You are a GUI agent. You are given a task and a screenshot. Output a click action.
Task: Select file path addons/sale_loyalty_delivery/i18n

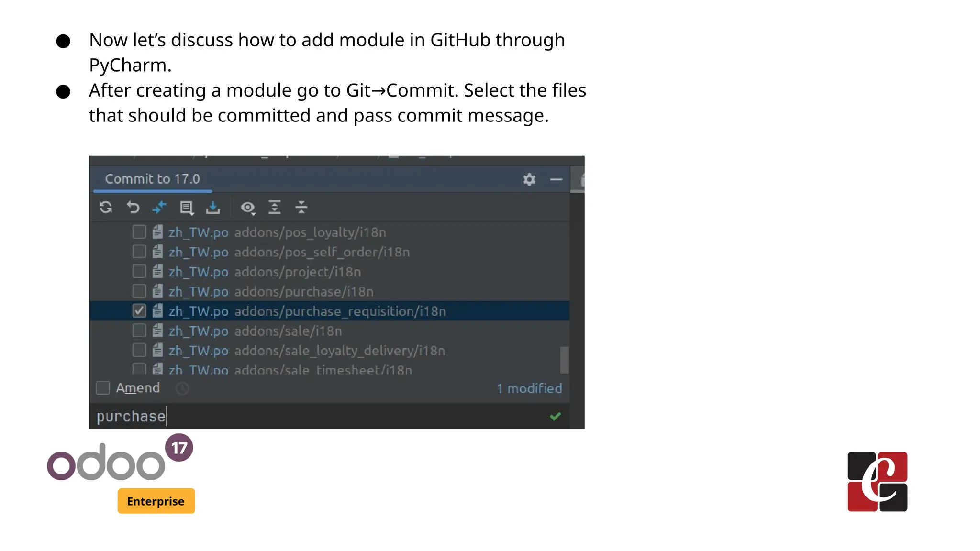(x=340, y=351)
